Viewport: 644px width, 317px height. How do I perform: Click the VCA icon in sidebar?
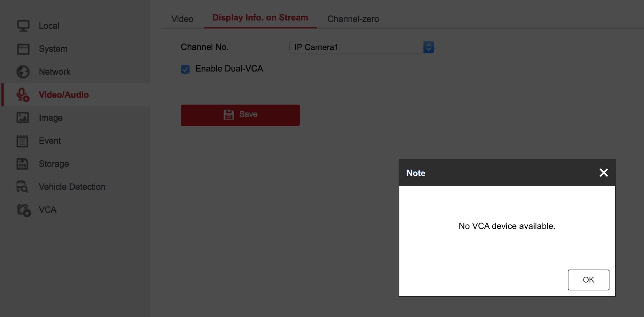point(24,210)
